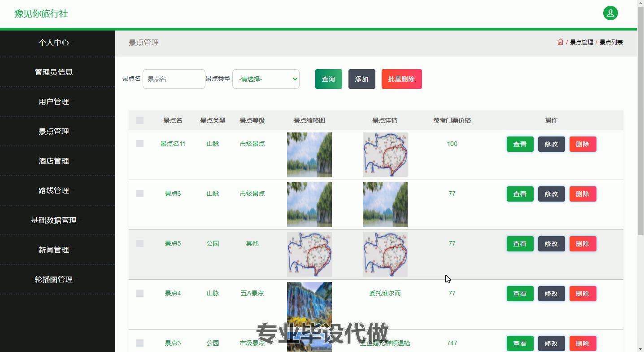644x352 pixels.
Task: Click the 查询 search button
Action: pos(329,79)
